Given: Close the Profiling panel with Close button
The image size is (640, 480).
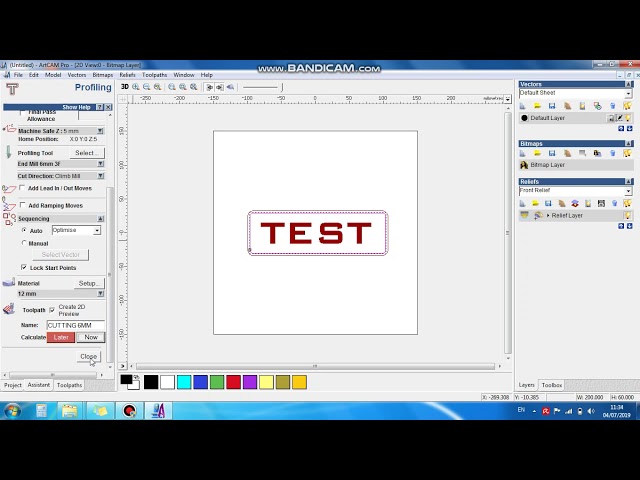Looking at the screenshot, I should [88, 356].
